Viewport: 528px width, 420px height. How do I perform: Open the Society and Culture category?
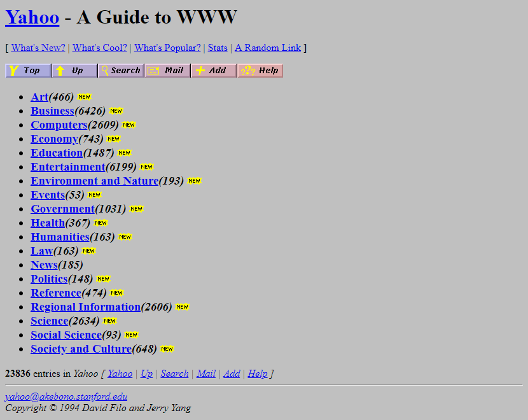pos(81,349)
